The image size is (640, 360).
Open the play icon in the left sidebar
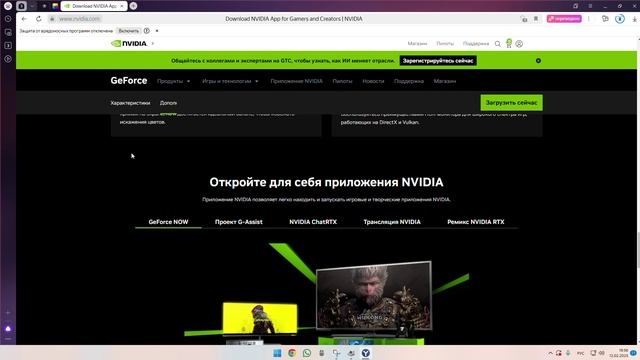coord(8,59)
